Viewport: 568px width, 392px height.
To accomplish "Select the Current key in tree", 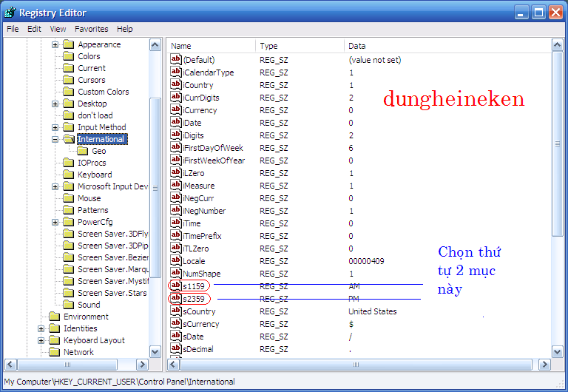I will pos(92,68).
